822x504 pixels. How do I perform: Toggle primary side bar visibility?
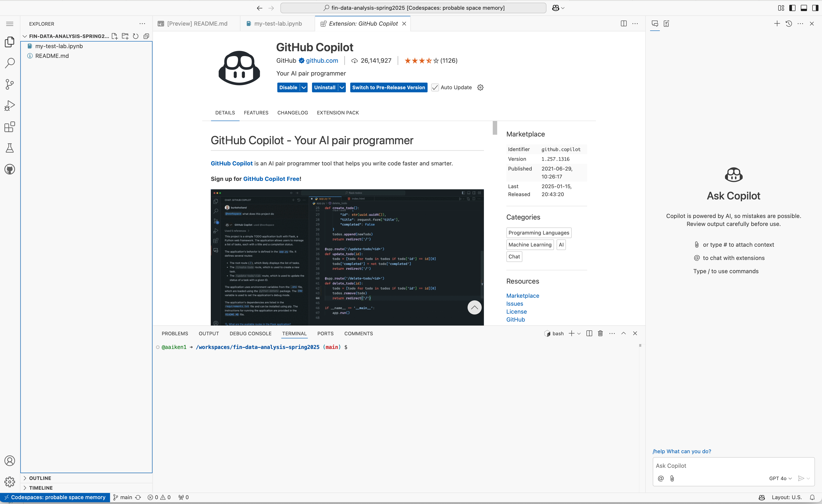(792, 8)
